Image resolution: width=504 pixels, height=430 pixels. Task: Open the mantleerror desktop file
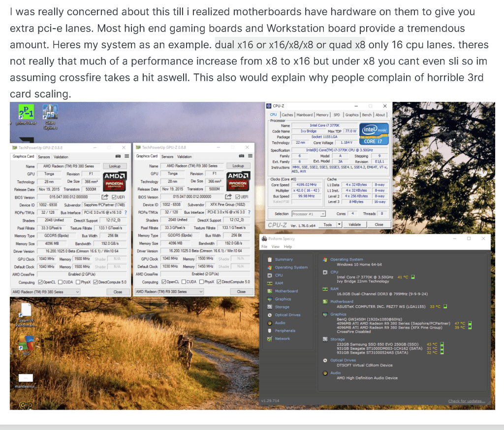(26, 381)
